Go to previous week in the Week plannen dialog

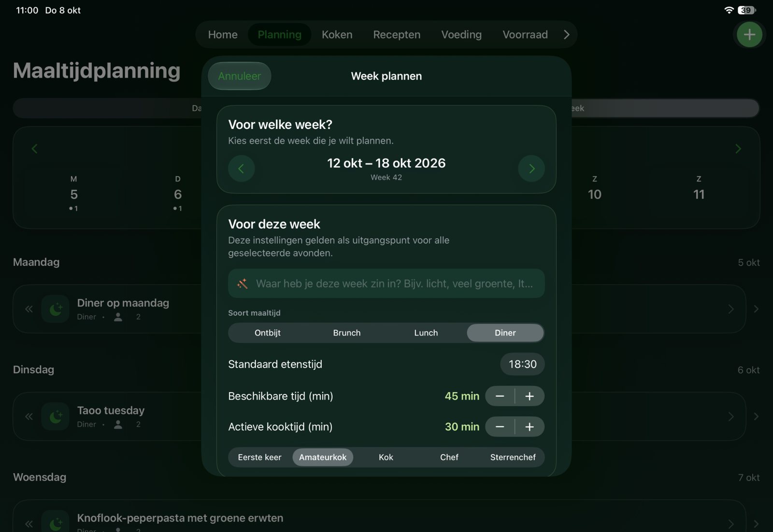pyautogui.click(x=242, y=168)
